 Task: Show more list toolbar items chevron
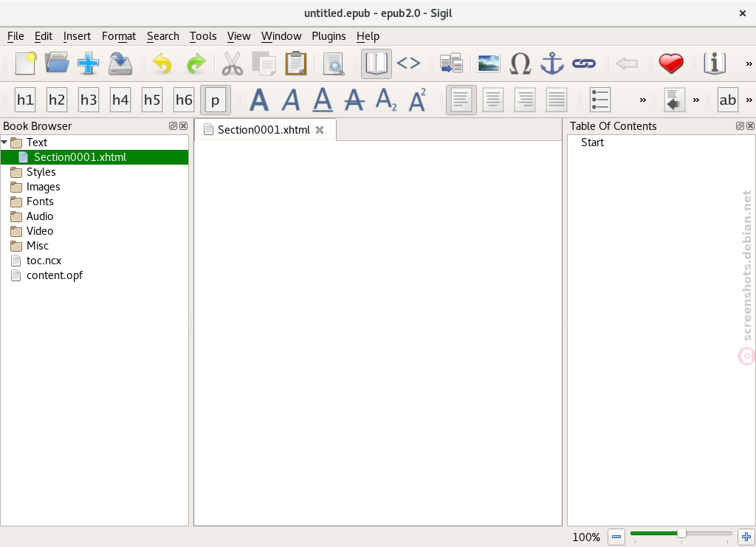643,100
